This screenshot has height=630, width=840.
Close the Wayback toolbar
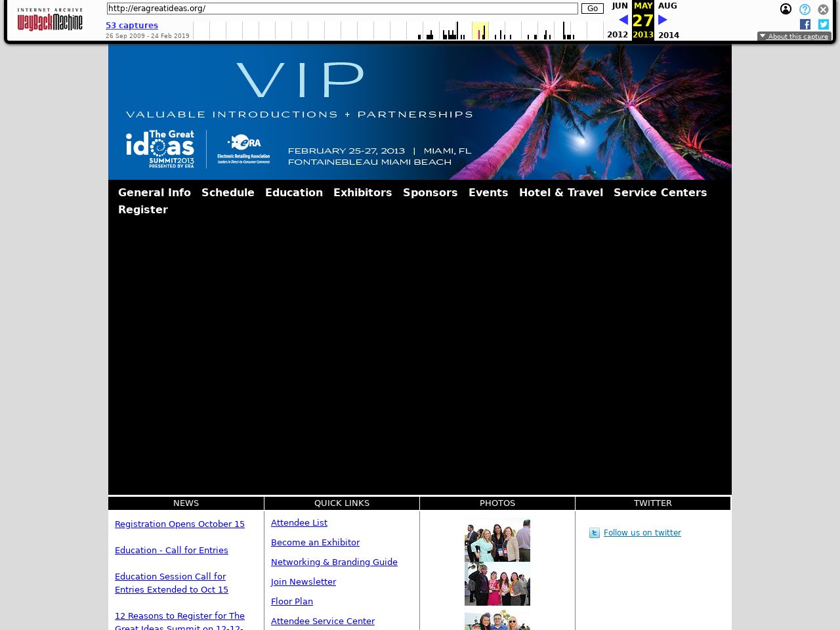coord(823,9)
